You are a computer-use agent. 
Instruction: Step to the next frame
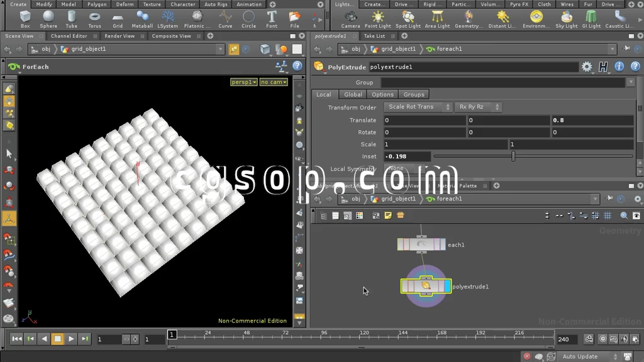coord(85,339)
